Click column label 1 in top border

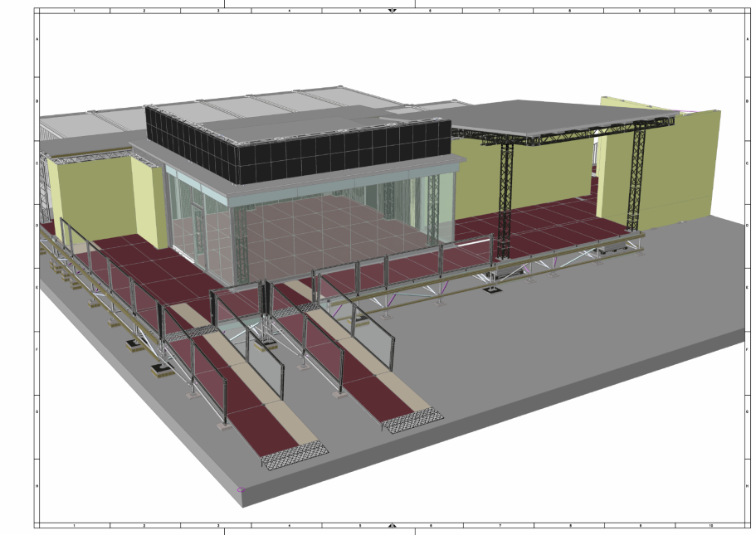(74, 12)
